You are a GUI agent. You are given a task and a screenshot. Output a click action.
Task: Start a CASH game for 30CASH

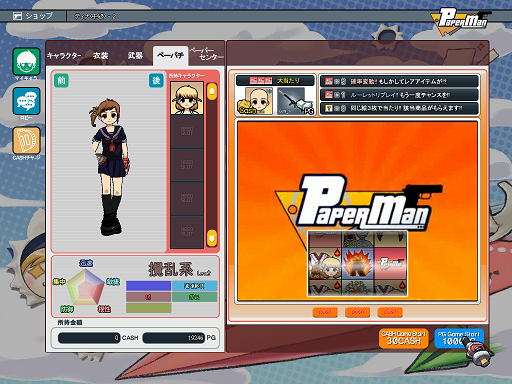(404, 338)
